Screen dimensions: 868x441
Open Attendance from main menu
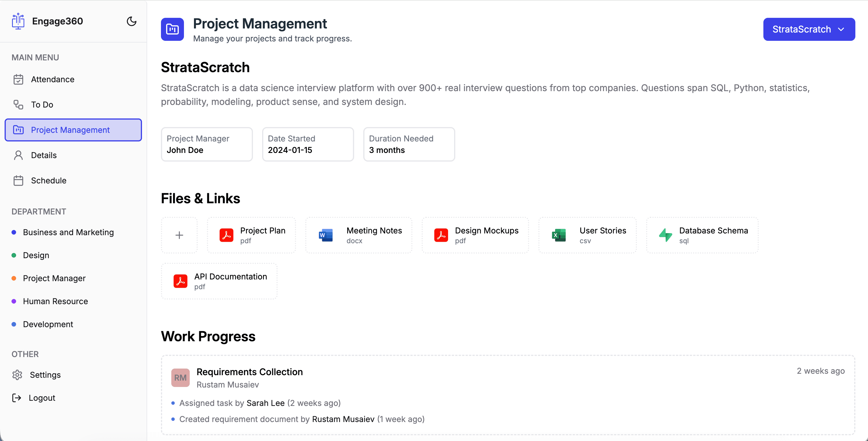(x=73, y=79)
